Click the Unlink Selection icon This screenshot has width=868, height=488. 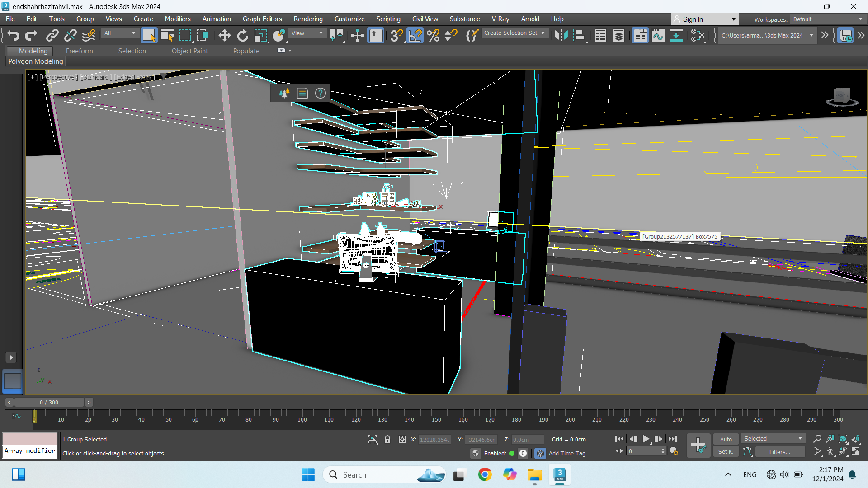70,35
